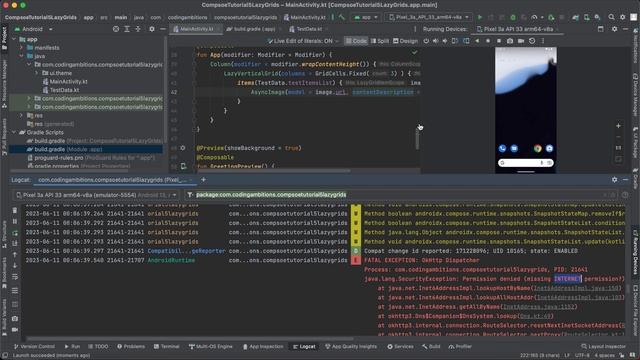Viewport: 640px width, 360px height.
Task: Clear Logcat with the trash icon
Action: point(15,210)
